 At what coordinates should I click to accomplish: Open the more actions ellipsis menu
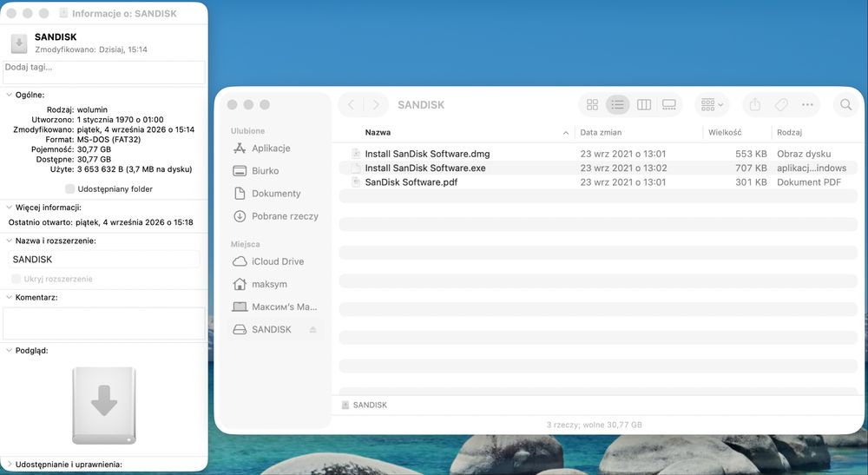tap(807, 104)
